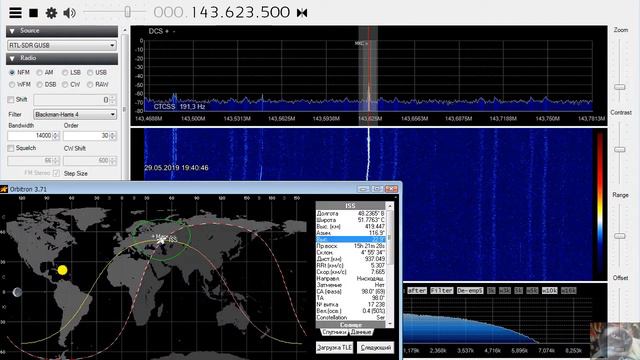Click the Orbitron ISS data list scrollbar
This screenshot has width=640, height=360.
click(x=391, y=265)
